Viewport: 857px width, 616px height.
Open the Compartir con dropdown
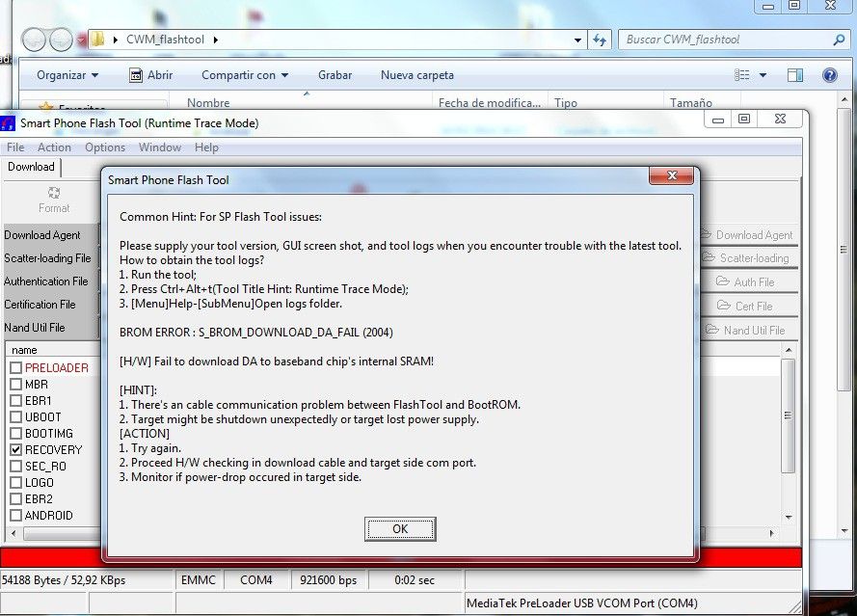coord(244,75)
